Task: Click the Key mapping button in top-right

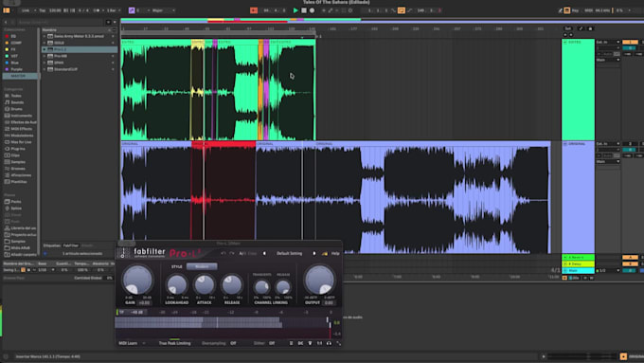Action: tap(576, 10)
